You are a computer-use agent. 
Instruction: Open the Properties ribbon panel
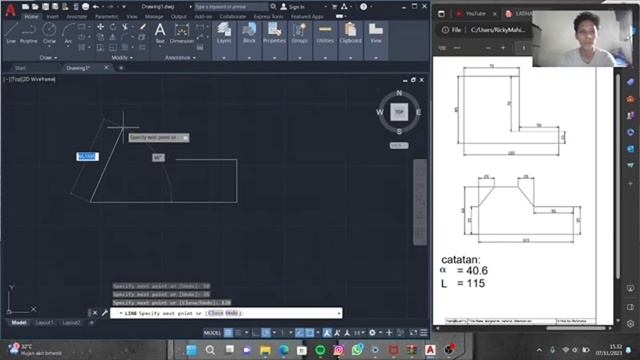click(x=274, y=33)
